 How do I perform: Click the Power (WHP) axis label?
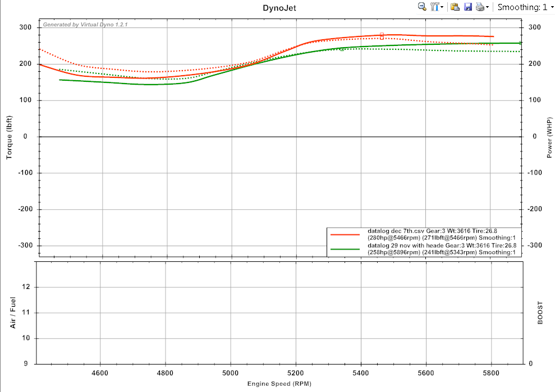(x=549, y=137)
